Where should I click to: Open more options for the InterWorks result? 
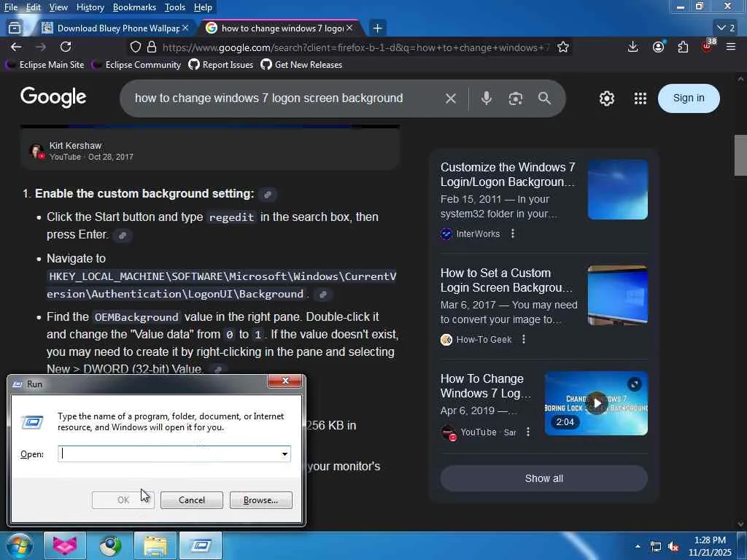[513, 233]
